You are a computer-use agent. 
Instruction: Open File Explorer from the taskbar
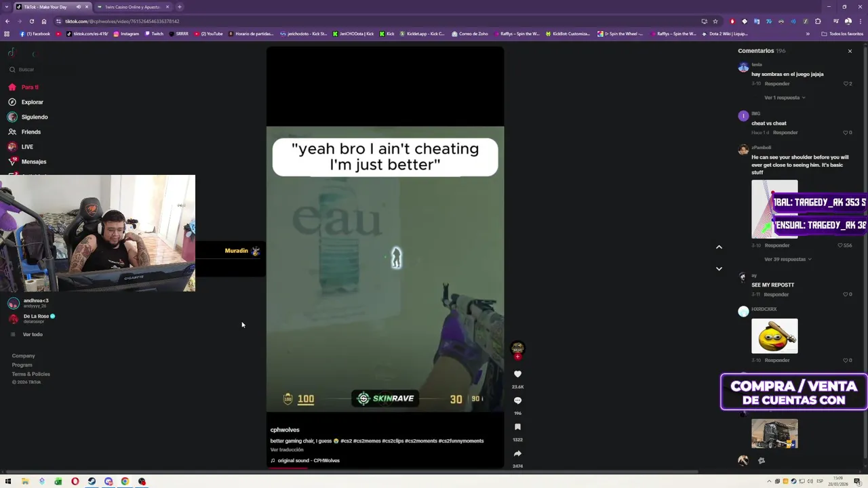(25, 481)
